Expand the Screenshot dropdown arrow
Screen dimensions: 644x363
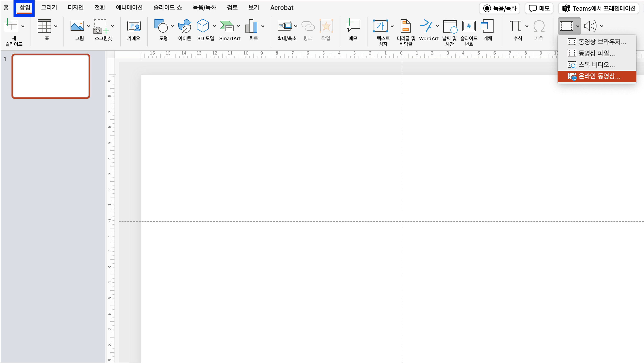(112, 26)
